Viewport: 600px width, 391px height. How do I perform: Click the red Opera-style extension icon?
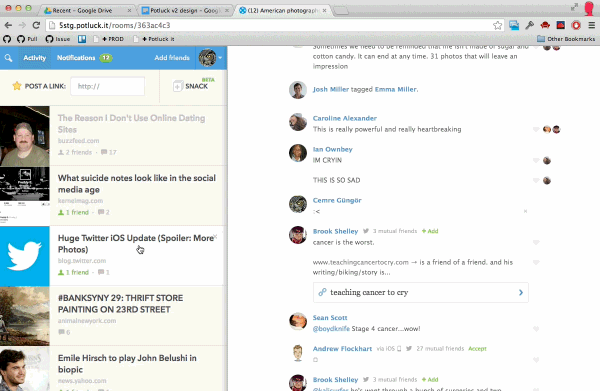576,25
